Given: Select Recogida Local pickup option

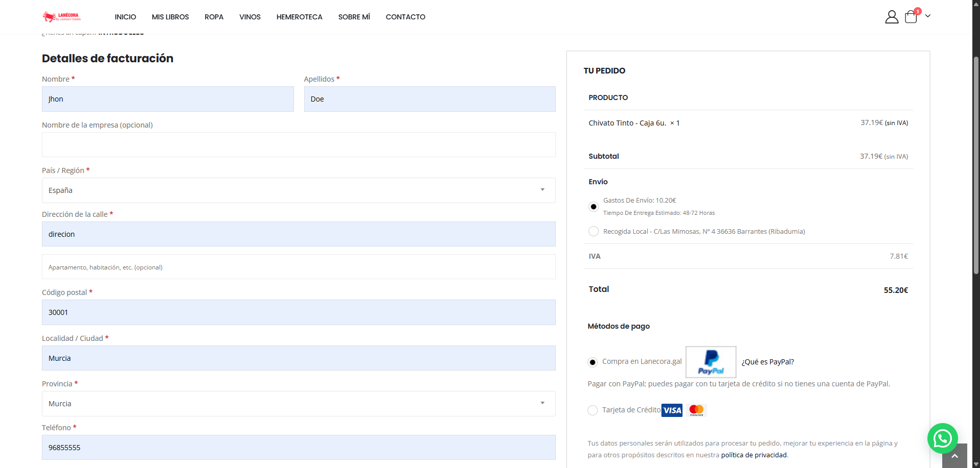Looking at the screenshot, I should coord(594,232).
